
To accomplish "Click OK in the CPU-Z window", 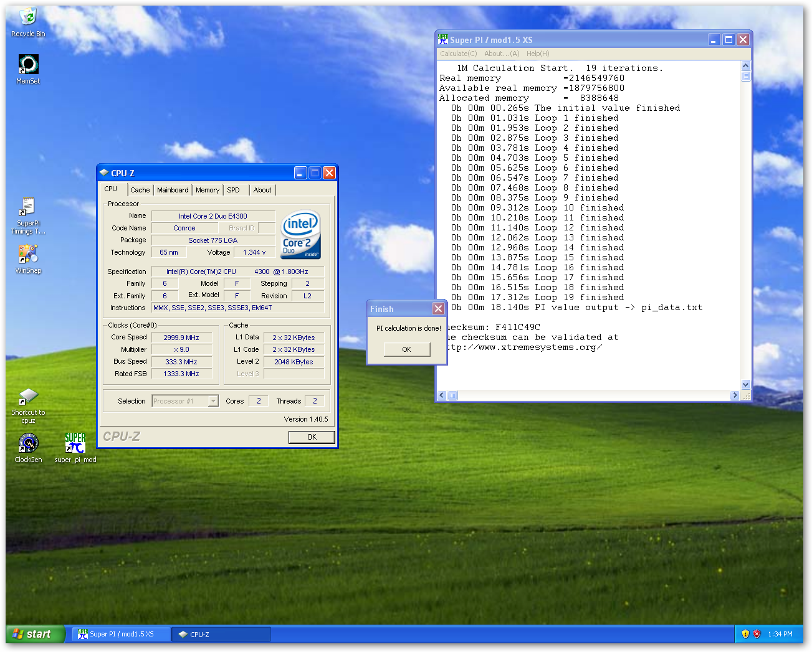I will [x=312, y=437].
